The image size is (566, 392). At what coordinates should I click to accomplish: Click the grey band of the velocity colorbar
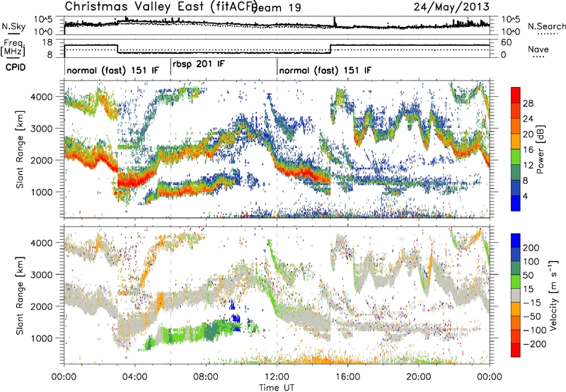pos(516,296)
